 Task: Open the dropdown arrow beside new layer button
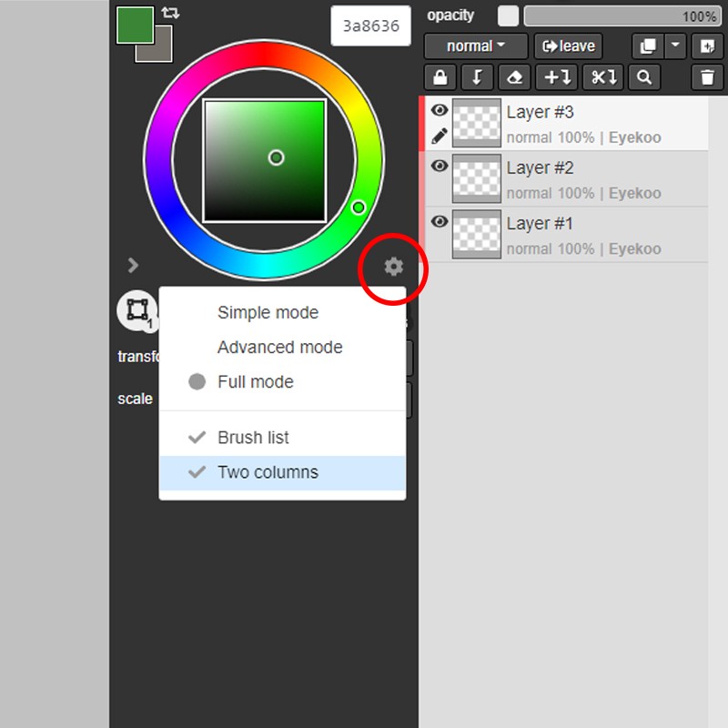tap(674, 45)
